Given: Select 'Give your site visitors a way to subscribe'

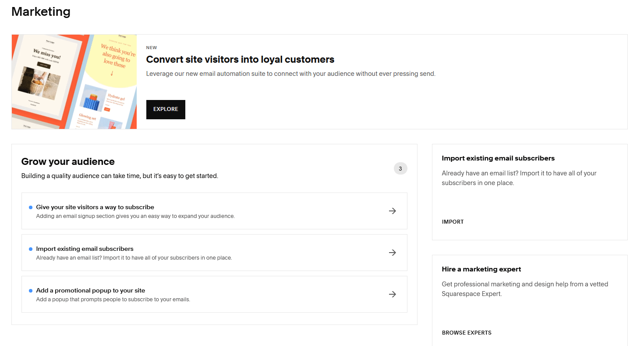Looking at the screenshot, I should 95,207.
